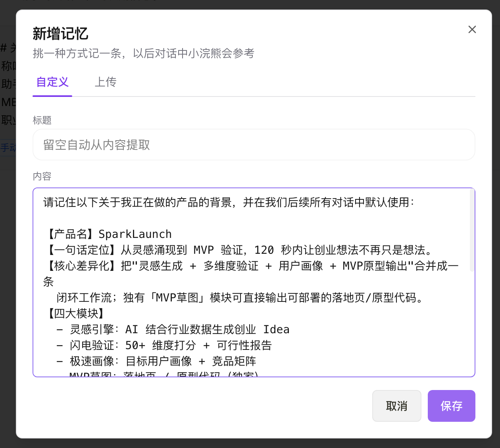The image size is (500, 448).
Task: Click the 标题 input field
Action: pos(254,145)
